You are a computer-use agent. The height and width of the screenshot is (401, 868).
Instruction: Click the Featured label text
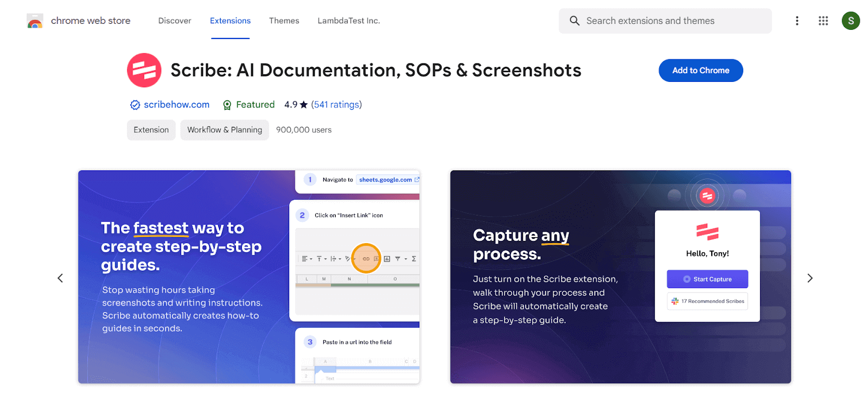256,105
